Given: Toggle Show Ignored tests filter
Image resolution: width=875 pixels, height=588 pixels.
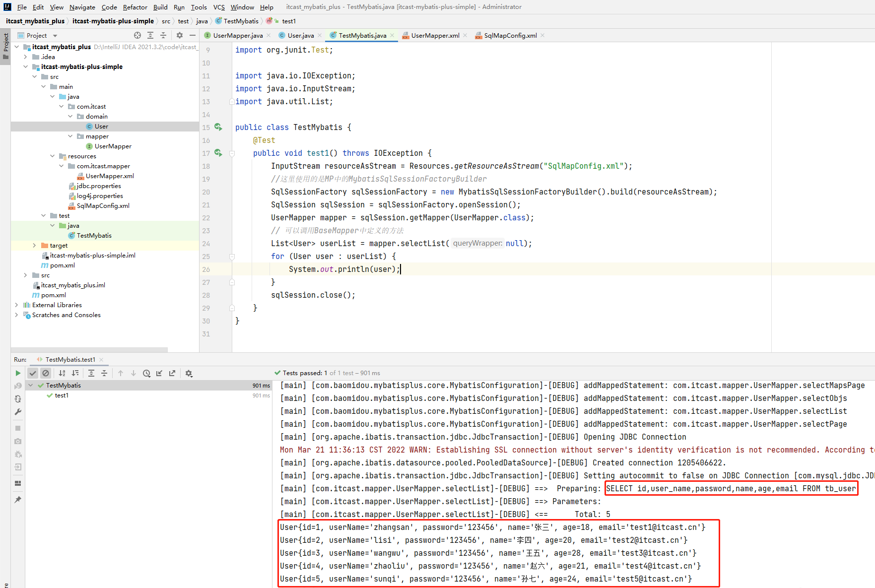Looking at the screenshot, I should point(46,373).
